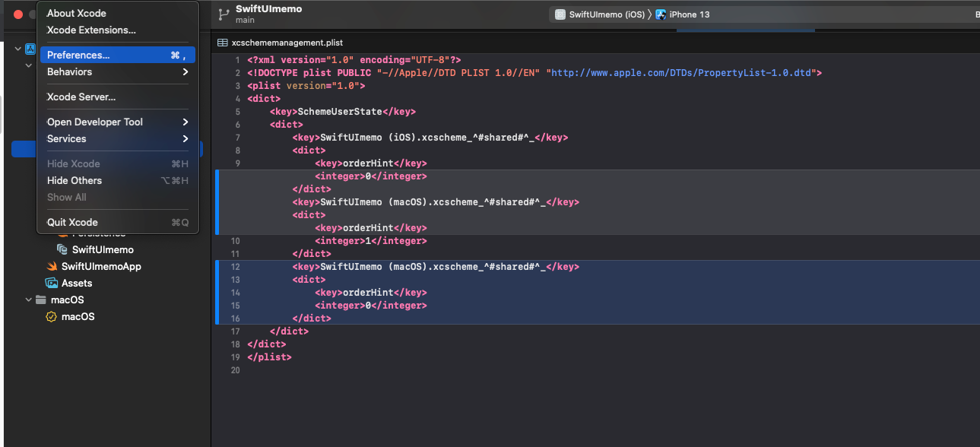
Task: Click the main branch label
Action: point(245,20)
